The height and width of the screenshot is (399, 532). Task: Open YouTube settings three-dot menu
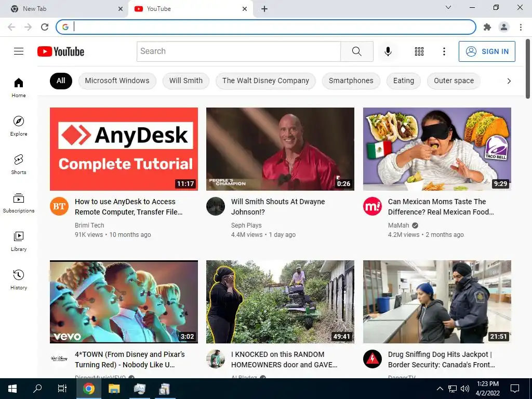pos(444,51)
